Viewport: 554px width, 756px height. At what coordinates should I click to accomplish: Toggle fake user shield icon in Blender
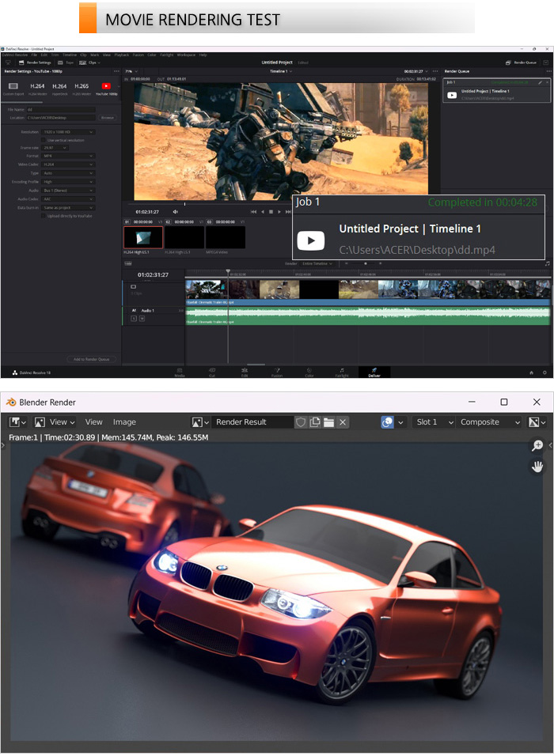pyautogui.click(x=301, y=422)
